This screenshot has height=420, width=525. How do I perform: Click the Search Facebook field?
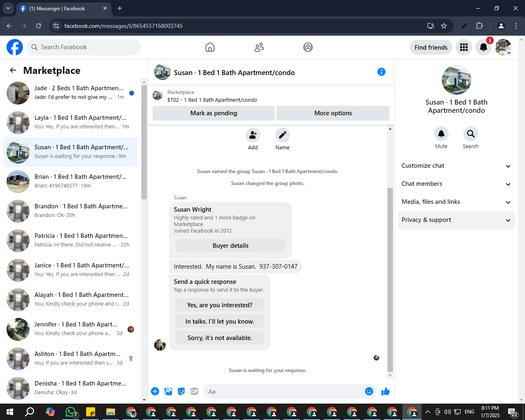pyautogui.click(x=84, y=47)
